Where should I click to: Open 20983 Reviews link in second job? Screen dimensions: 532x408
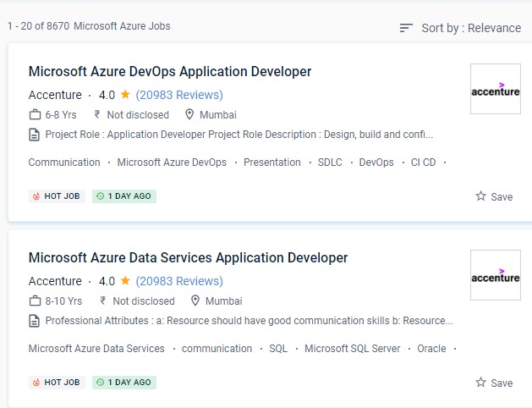coord(179,281)
